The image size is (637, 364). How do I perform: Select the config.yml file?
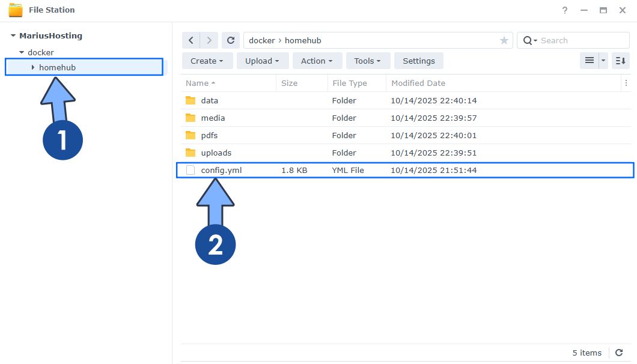[221, 171]
